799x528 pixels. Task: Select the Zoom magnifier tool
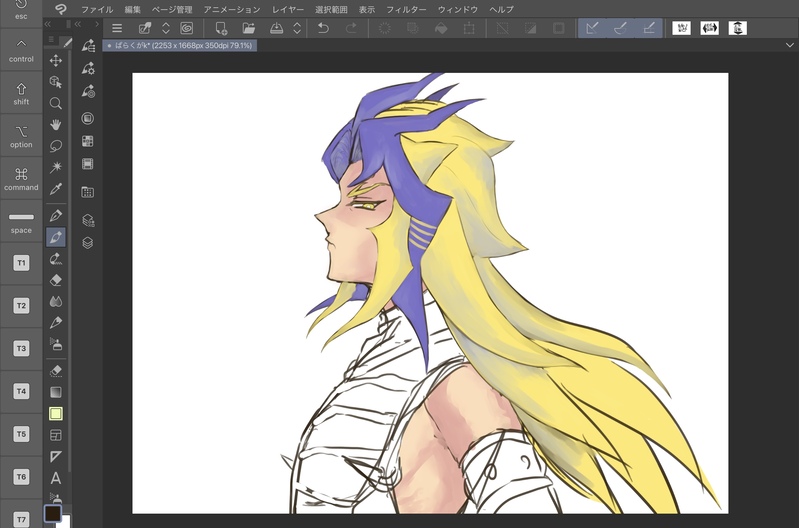click(x=56, y=103)
